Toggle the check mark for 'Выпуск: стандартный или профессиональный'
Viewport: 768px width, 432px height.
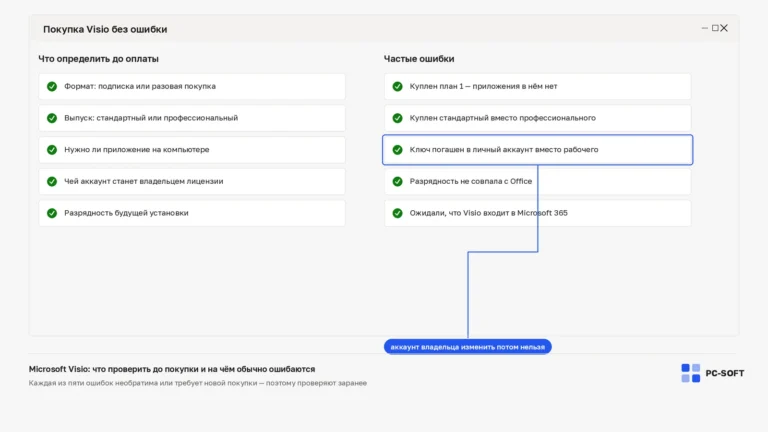point(52,118)
